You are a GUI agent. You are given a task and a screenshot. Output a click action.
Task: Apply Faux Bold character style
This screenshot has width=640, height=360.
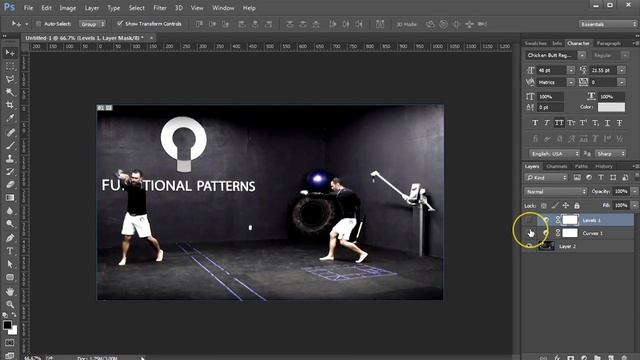coord(535,122)
